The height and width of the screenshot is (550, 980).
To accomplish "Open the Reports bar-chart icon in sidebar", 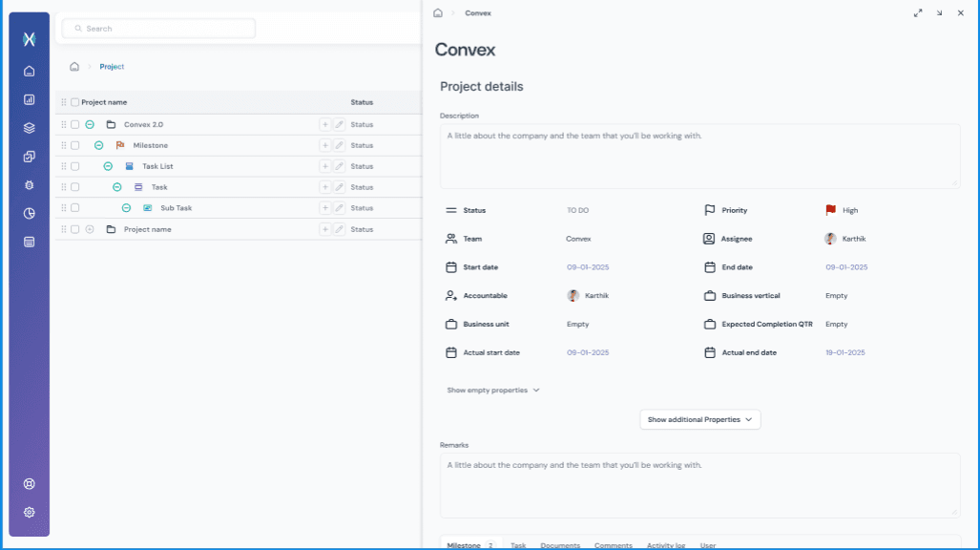I will coord(29,99).
